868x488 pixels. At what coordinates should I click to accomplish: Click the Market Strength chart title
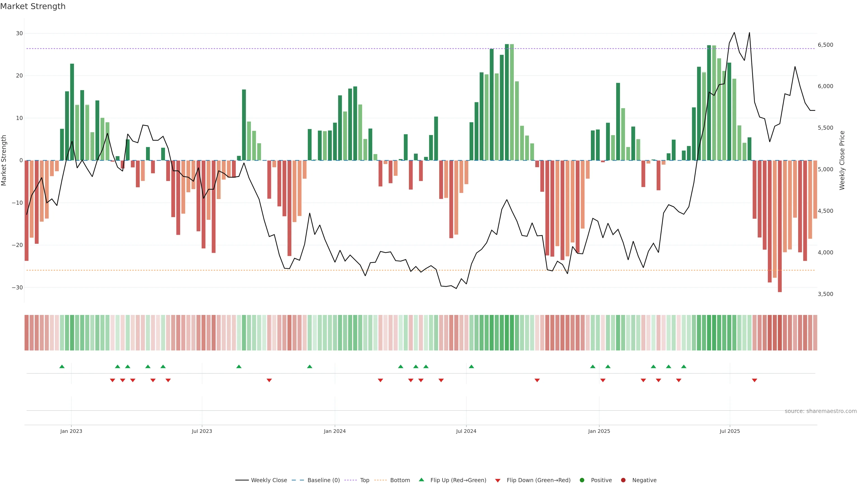click(33, 6)
